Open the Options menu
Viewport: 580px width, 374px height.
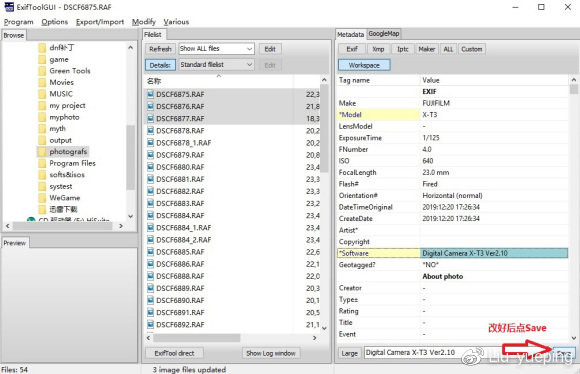(54, 22)
